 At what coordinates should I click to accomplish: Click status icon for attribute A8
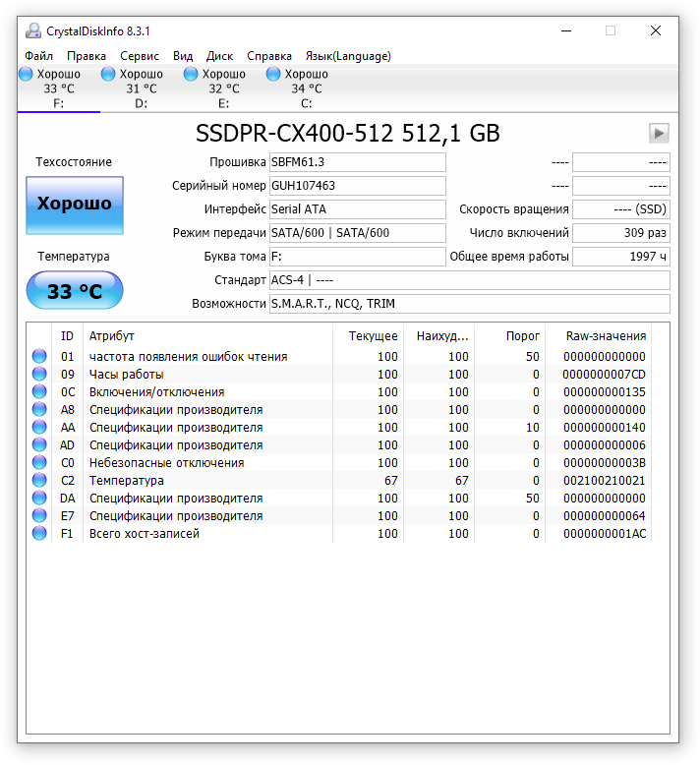(39, 409)
